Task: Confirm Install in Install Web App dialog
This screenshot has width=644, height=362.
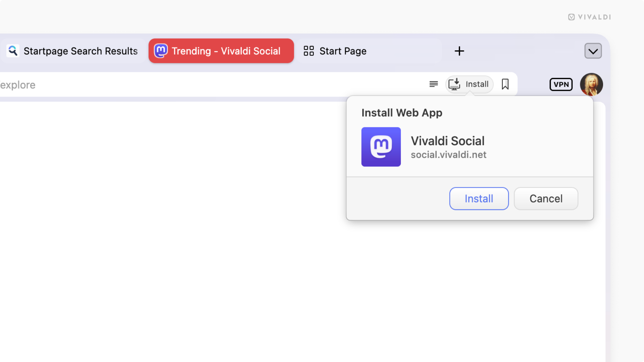Action: pos(479,199)
